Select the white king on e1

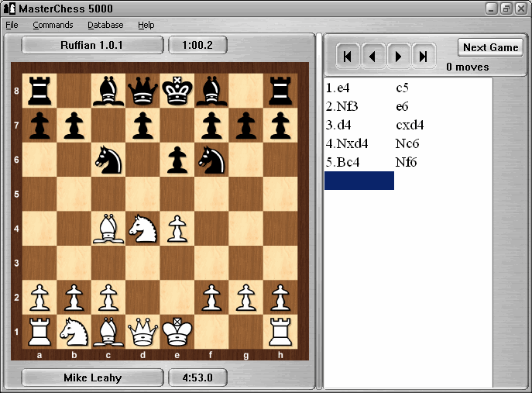click(178, 333)
